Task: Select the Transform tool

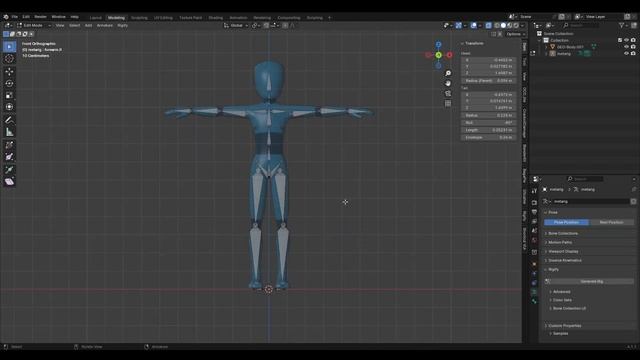Action: 9,107
